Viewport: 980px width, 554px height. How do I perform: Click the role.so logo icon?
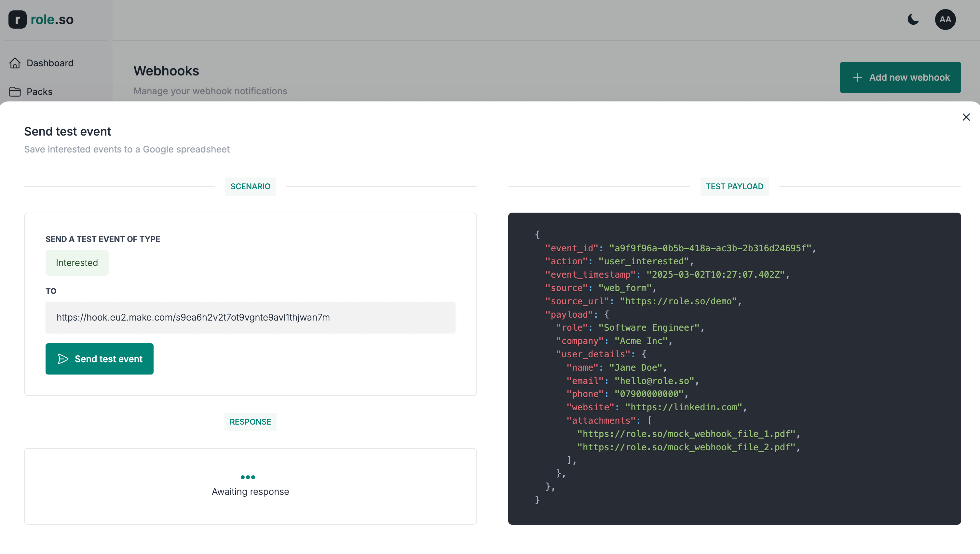point(17,20)
